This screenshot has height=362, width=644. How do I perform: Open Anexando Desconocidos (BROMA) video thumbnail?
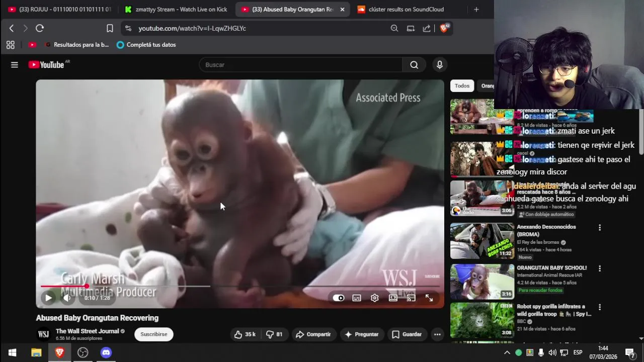(x=482, y=241)
